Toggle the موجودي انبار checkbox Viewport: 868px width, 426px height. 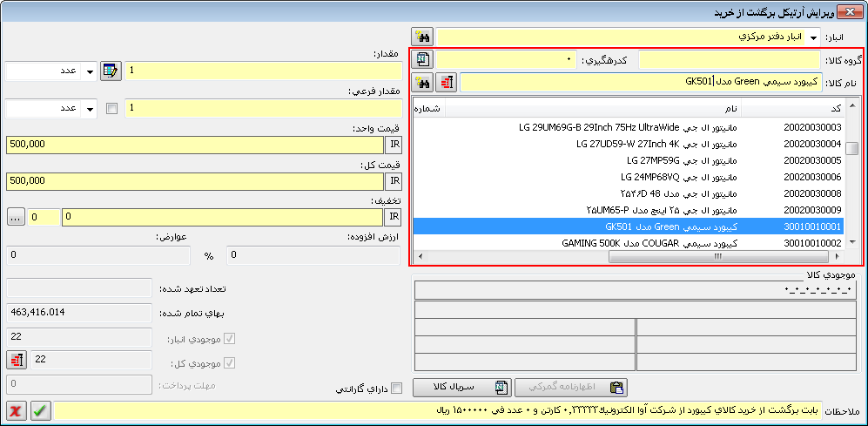tap(230, 340)
